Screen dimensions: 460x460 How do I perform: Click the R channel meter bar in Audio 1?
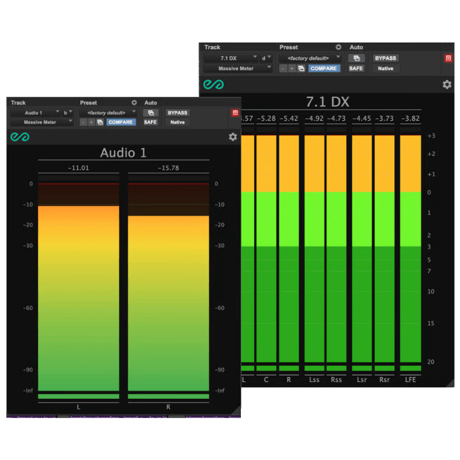tap(168, 287)
